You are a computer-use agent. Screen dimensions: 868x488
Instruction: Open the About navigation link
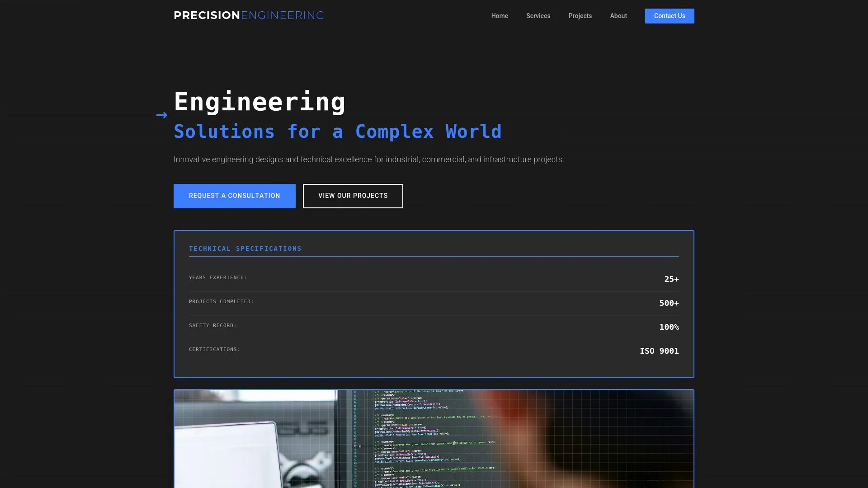(618, 16)
